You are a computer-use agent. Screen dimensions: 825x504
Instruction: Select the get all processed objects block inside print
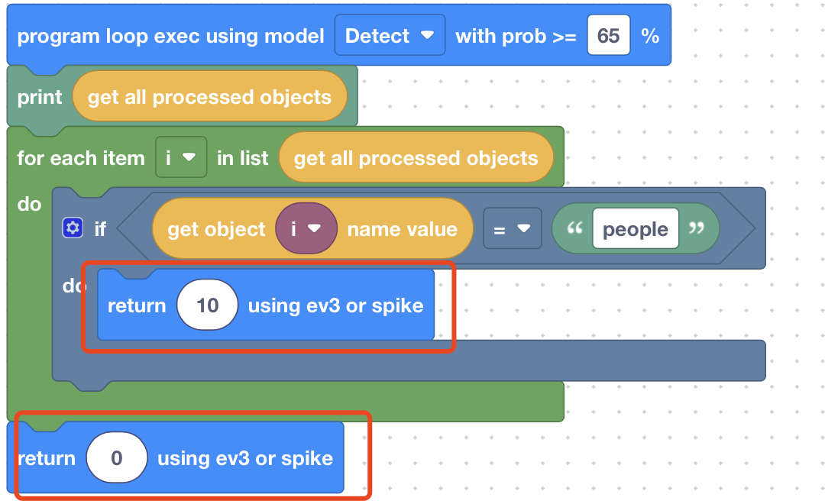[209, 98]
